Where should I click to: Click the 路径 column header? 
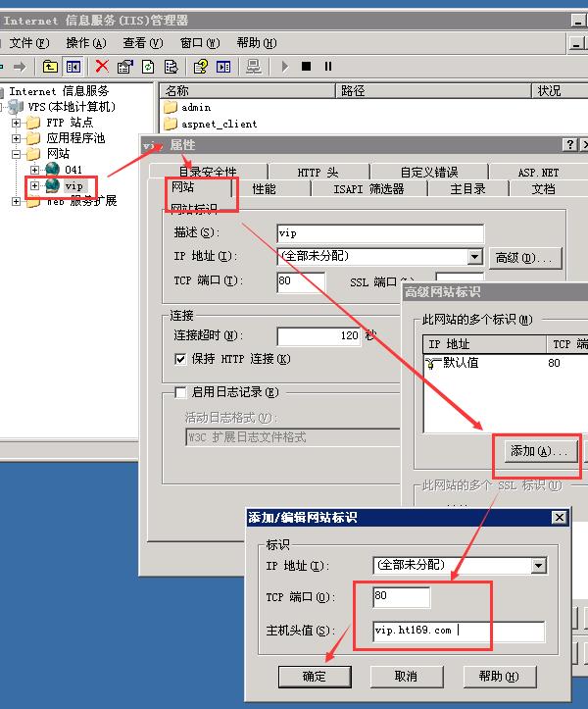433,91
